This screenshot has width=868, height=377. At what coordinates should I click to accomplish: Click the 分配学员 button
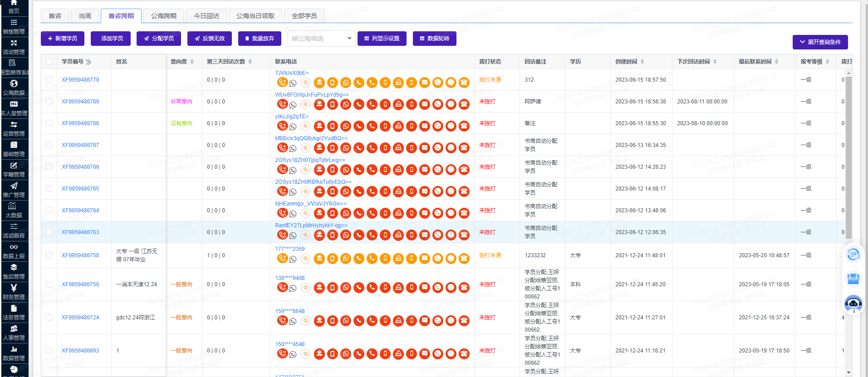pos(159,39)
